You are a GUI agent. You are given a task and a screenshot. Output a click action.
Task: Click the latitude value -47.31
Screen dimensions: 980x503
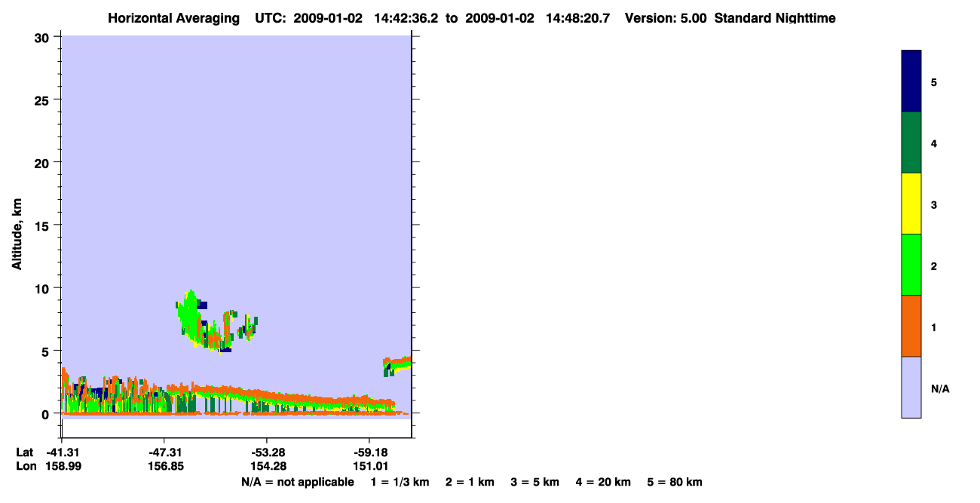pos(166,452)
